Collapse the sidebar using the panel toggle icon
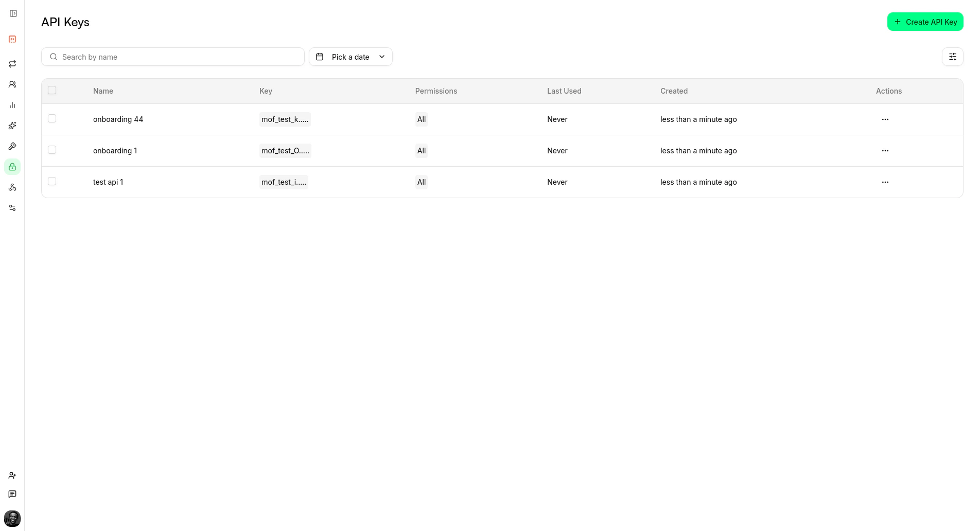The width and height of the screenshot is (980, 531). pyautogui.click(x=13, y=13)
